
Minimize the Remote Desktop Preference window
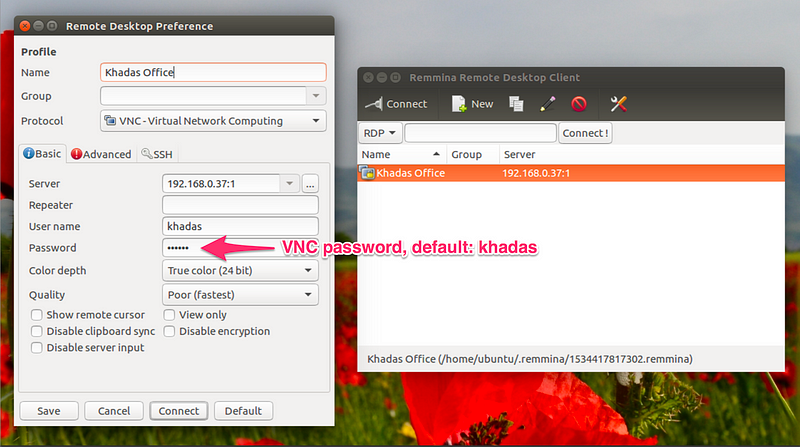coord(38,26)
